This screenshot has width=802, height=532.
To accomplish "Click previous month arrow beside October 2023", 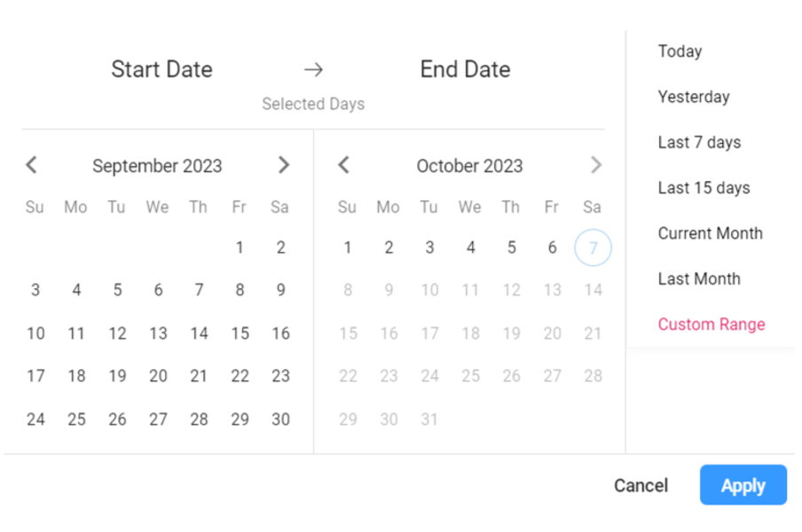I will [x=344, y=165].
